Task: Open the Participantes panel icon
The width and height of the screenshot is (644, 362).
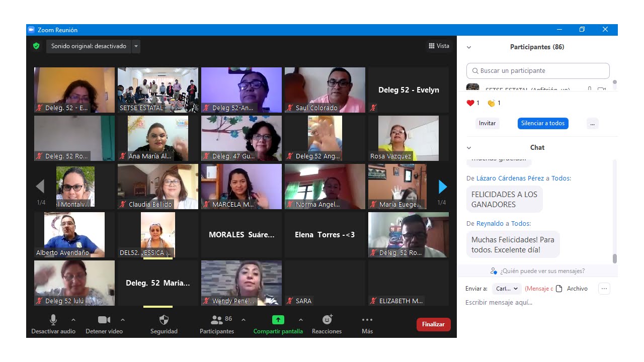Action: (217, 320)
